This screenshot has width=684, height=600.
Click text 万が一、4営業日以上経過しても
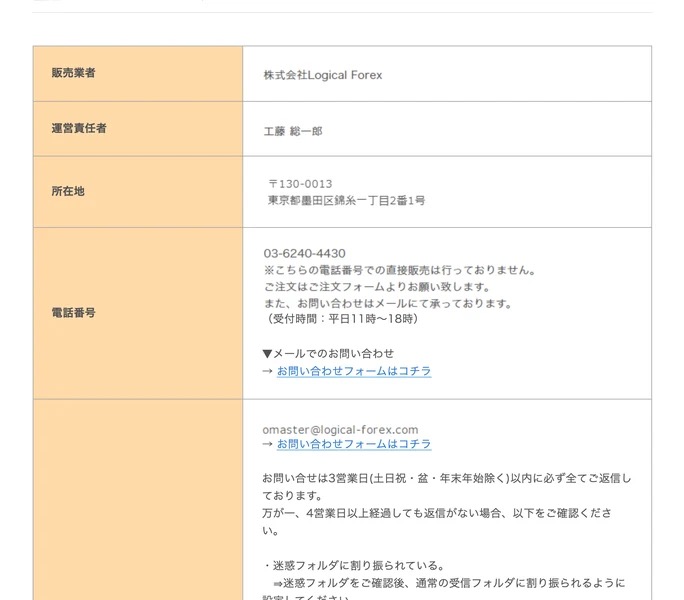pos(437,521)
